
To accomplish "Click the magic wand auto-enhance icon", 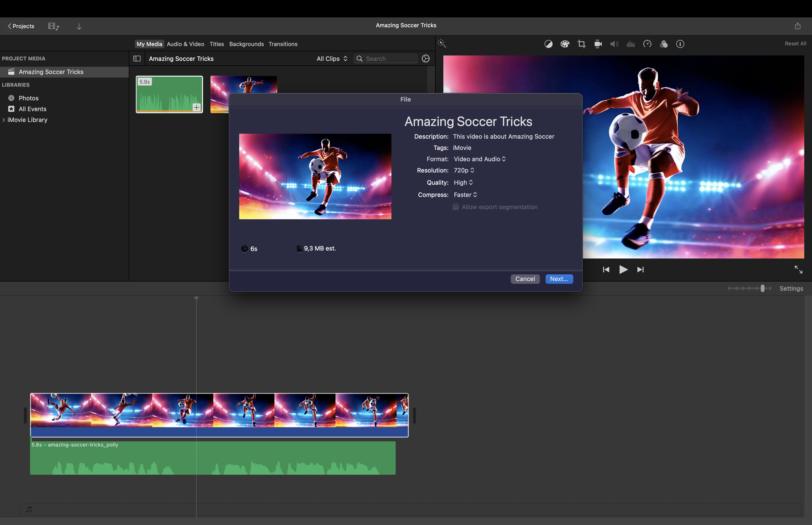I will pyautogui.click(x=442, y=44).
